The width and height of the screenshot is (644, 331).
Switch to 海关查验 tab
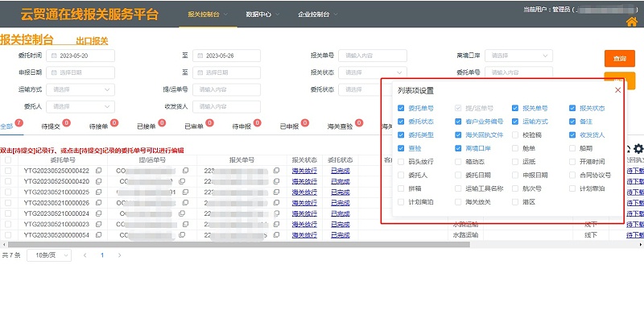click(340, 126)
